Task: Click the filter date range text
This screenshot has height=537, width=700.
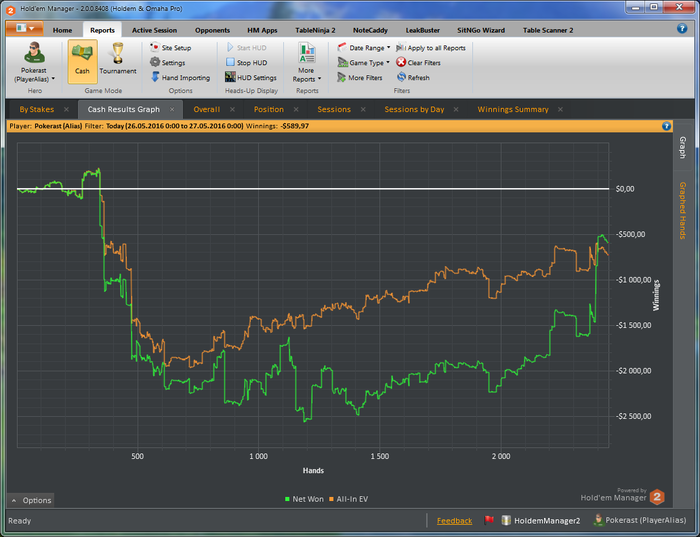Action: [175, 126]
